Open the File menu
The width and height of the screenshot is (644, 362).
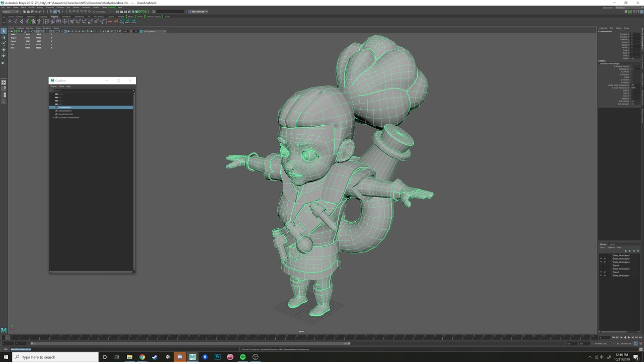pos(3,8)
